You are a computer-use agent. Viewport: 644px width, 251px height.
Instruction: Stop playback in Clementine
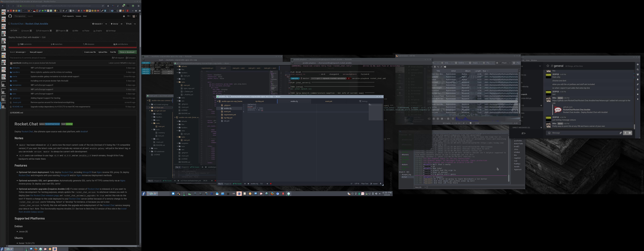pos(442,119)
